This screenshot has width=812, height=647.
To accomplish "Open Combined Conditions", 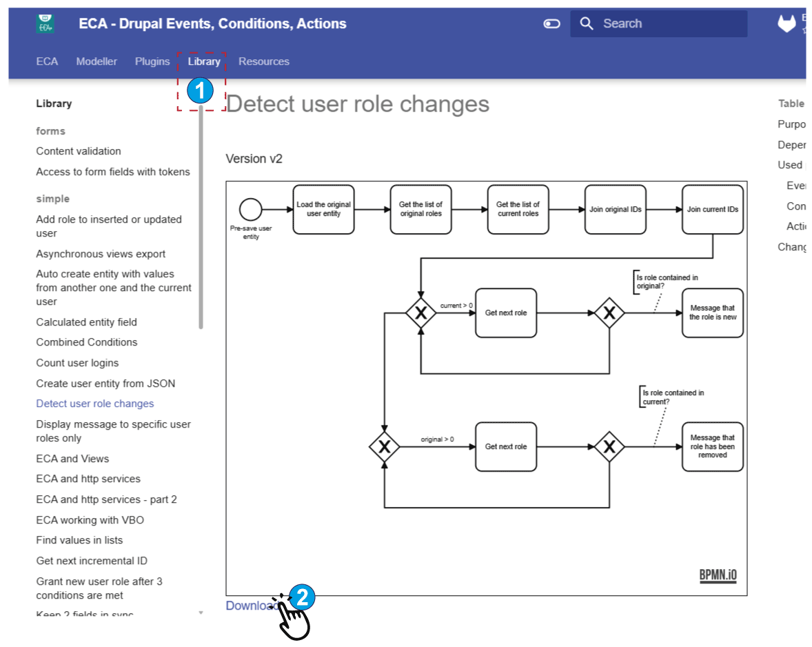I will point(87,342).
